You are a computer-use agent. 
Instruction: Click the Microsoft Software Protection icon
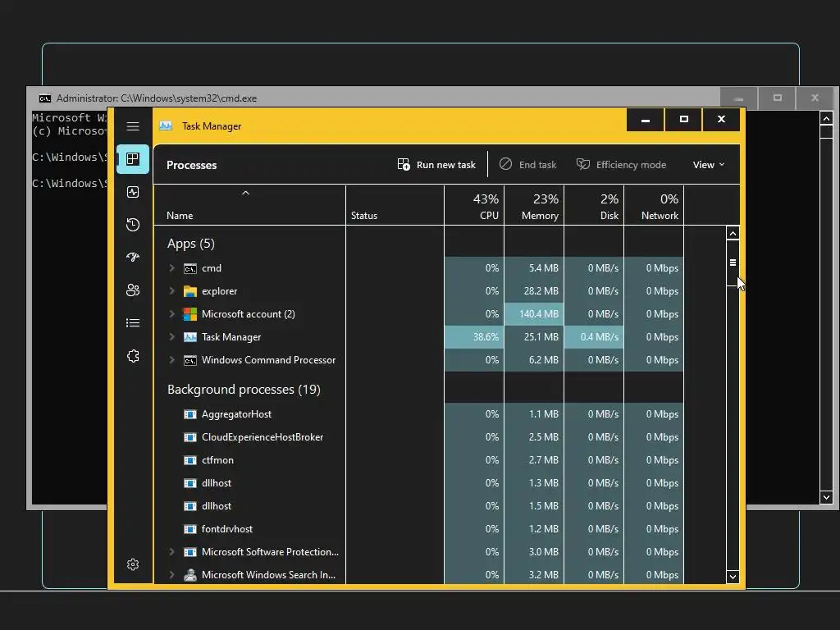190,552
